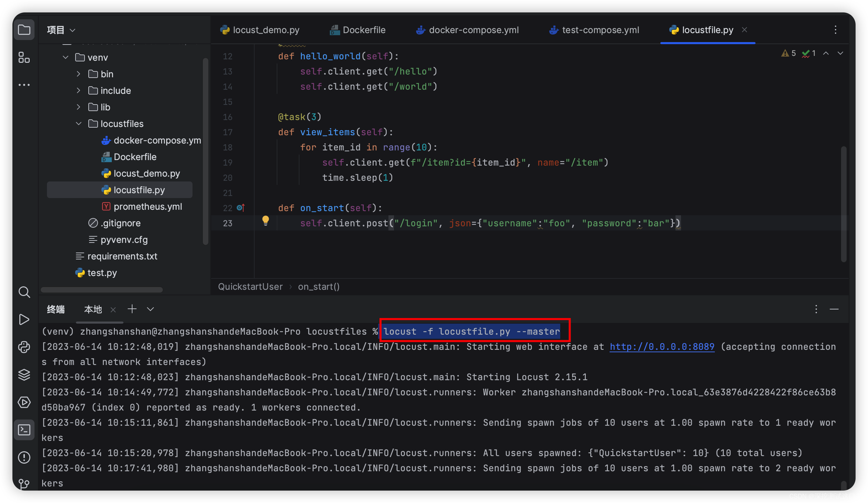Expand the bin folder
Image resolution: width=868 pixels, height=503 pixels.
click(x=78, y=74)
